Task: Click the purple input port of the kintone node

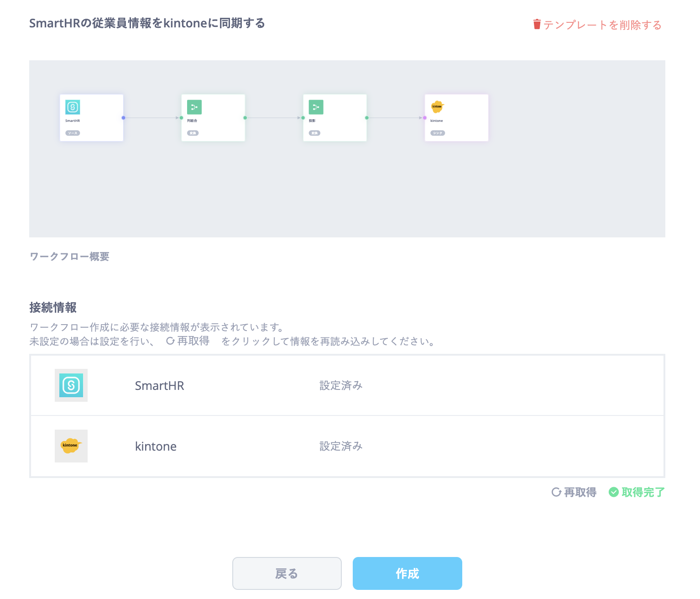Action: (425, 118)
